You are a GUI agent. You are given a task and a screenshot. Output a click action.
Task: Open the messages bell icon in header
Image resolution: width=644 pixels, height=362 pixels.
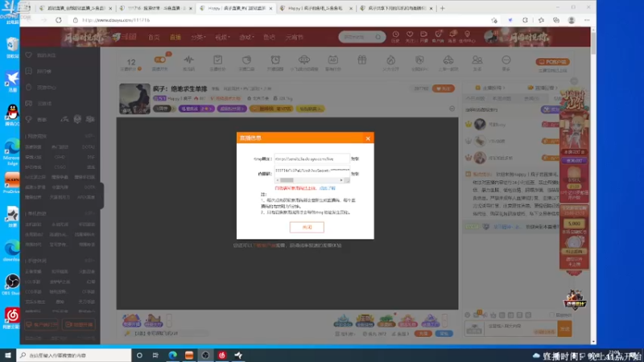coord(452,35)
